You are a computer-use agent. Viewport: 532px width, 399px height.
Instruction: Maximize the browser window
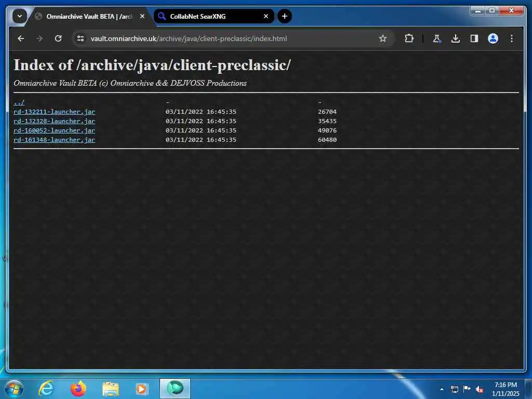pos(491,11)
